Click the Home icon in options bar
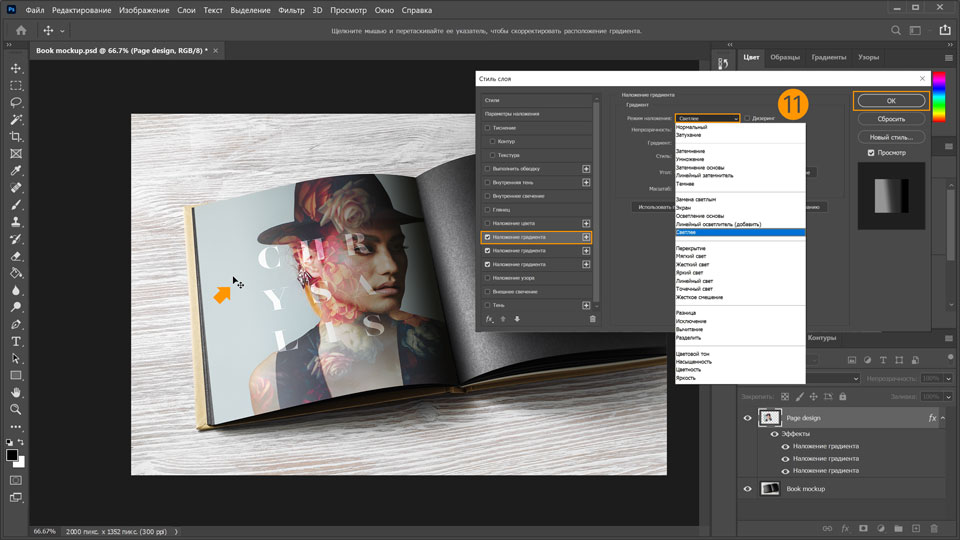960x540 pixels. (x=21, y=31)
